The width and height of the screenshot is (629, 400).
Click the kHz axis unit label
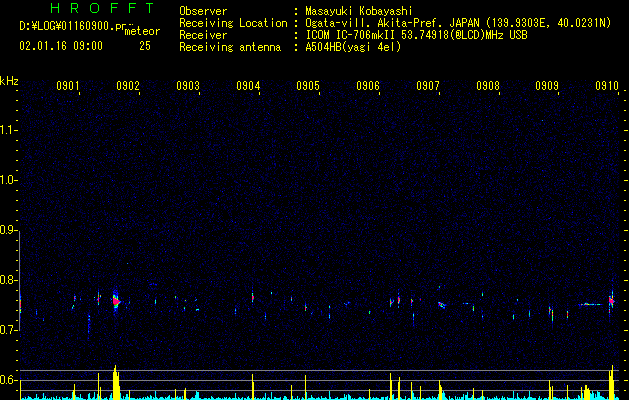click(9, 81)
